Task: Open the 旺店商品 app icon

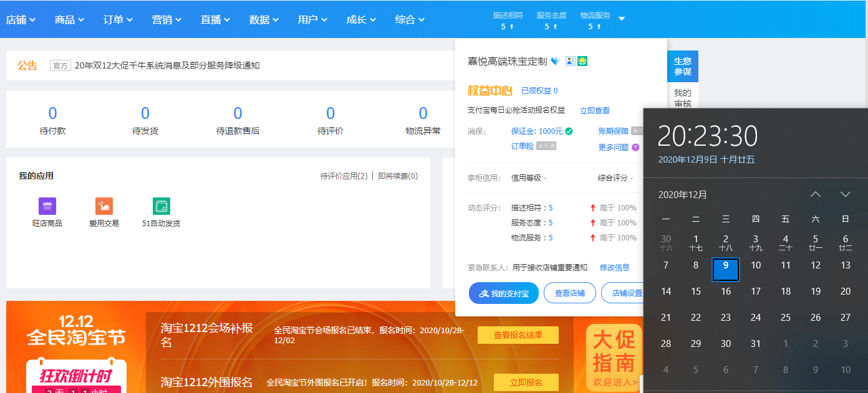Action: click(x=47, y=206)
